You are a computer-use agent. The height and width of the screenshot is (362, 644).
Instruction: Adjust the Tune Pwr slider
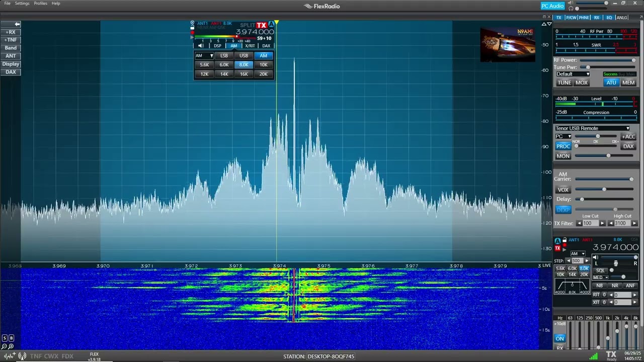pyautogui.click(x=608, y=67)
